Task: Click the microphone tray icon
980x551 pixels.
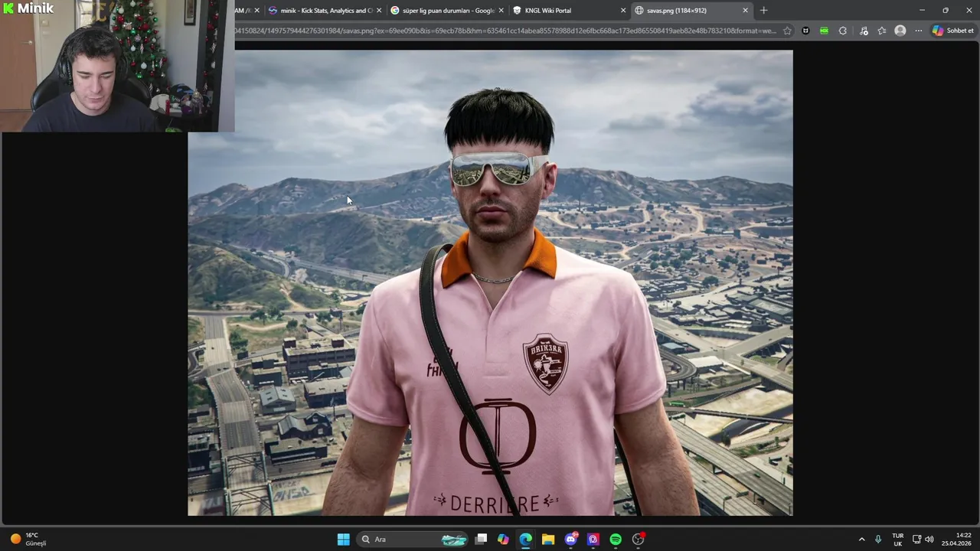Action: click(878, 540)
